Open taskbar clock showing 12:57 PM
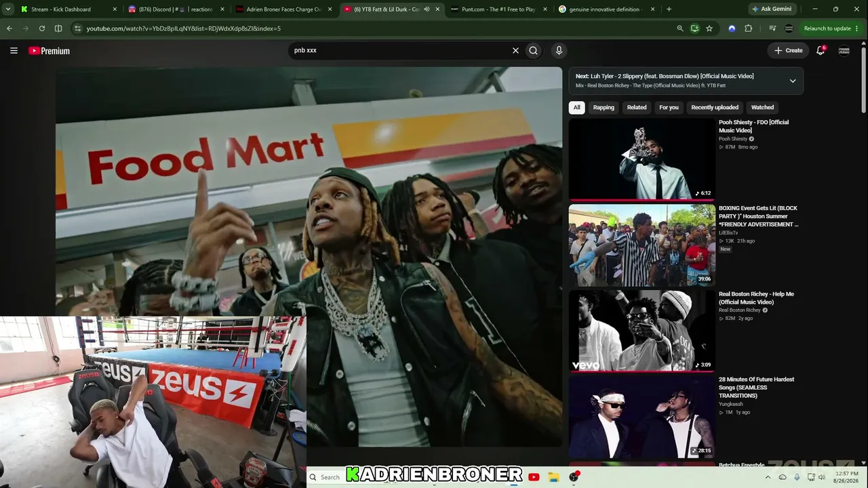 pyautogui.click(x=847, y=477)
